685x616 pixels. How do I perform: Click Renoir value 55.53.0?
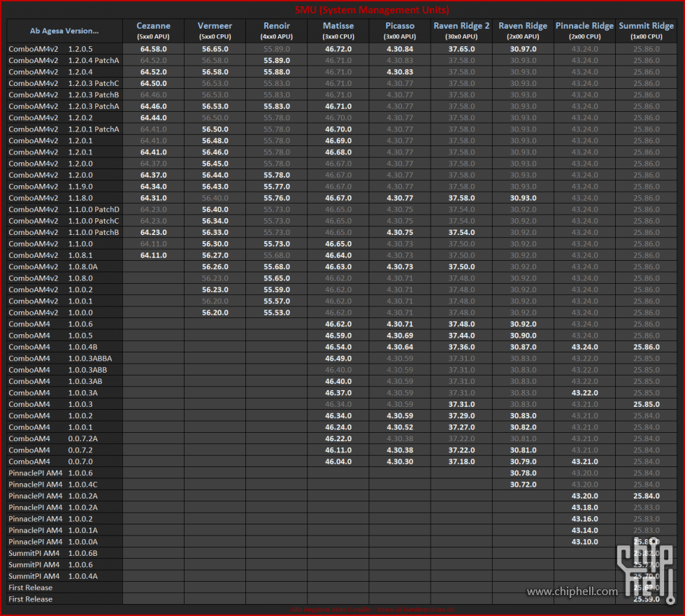(x=277, y=313)
